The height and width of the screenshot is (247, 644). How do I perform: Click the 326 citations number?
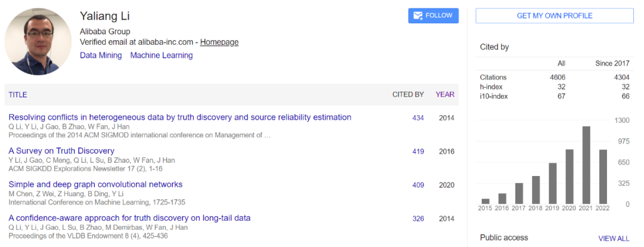coord(418,218)
